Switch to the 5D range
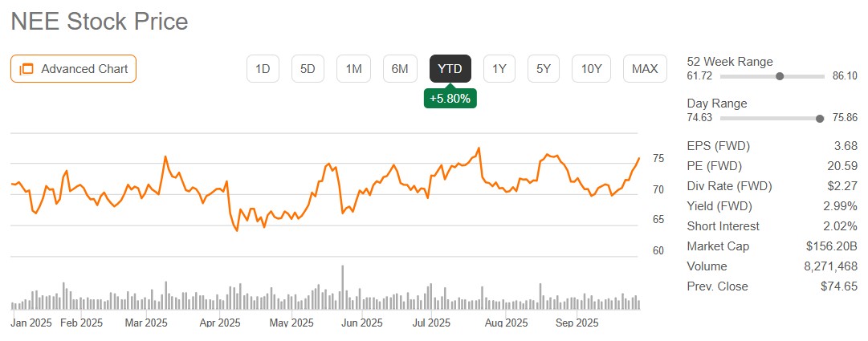 point(308,69)
